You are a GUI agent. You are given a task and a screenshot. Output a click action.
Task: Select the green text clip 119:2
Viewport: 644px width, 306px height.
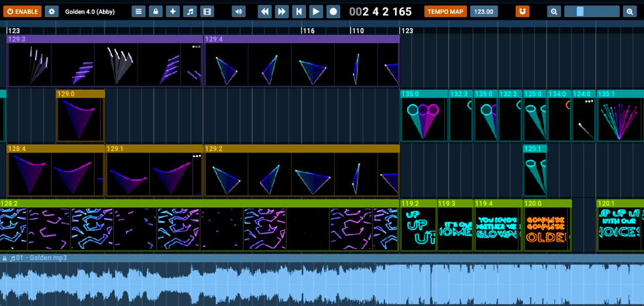pyautogui.click(x=418, y=225)
